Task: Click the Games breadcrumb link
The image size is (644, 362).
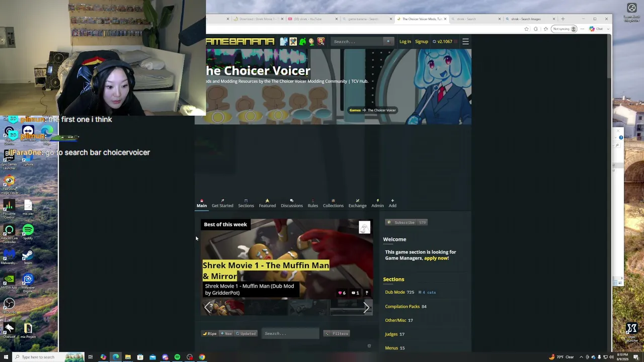Action: pyautogui.click(x=355, y=110)
